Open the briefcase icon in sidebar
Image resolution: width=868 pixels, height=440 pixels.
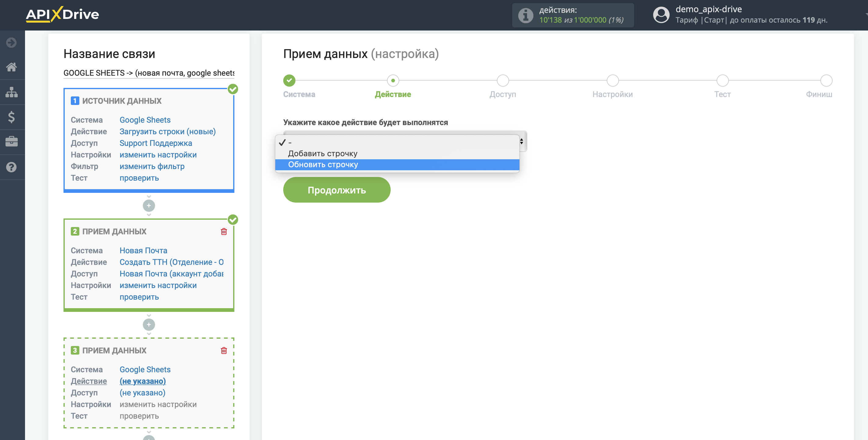12,142
